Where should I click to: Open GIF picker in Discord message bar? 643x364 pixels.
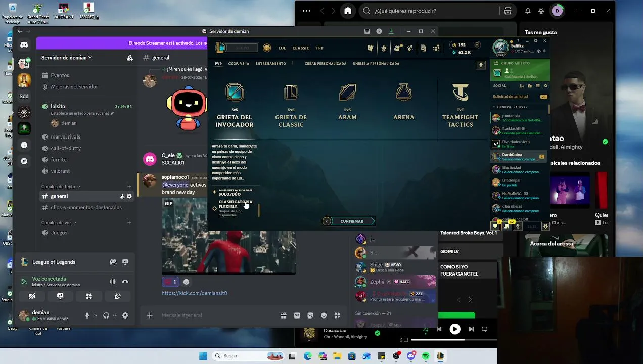[x=297, y=315]
